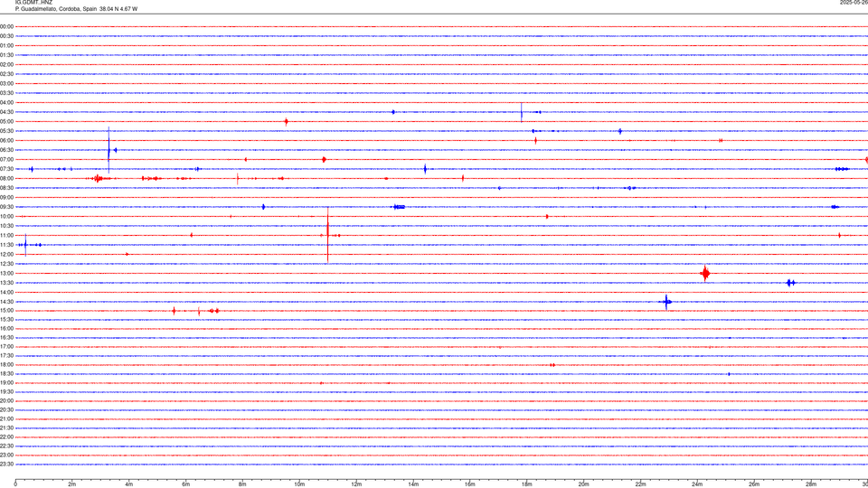The height and width of the screenshot is (488, 868).
Task: Select the 22:00 trace time label
Action: pyautogui.click(x=6, y=437)
